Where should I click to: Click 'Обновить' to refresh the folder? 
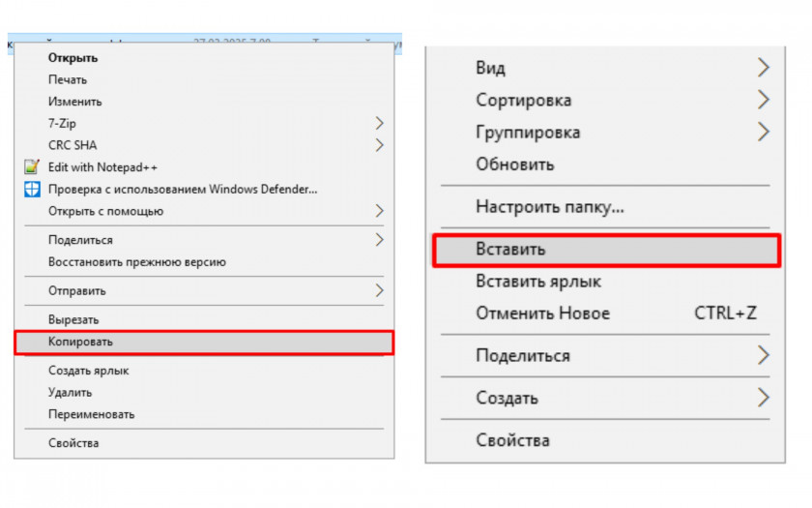(x=514, y=164)
